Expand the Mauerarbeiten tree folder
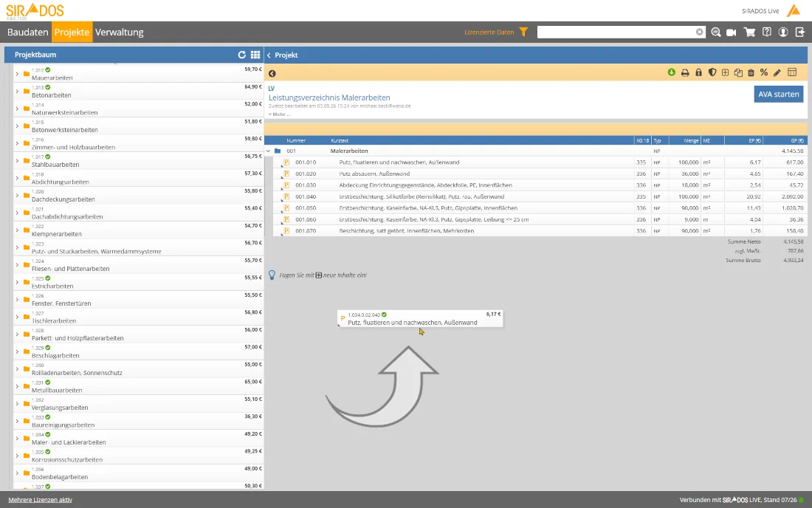This screenshot has width=812, height=508. tap(17, 74)
